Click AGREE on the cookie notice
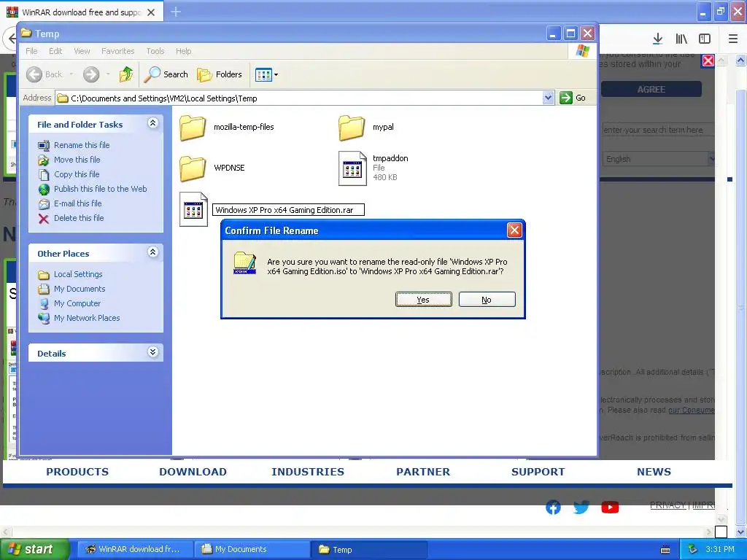The width and height of the screenshot is (747, 560). [651, 90]
